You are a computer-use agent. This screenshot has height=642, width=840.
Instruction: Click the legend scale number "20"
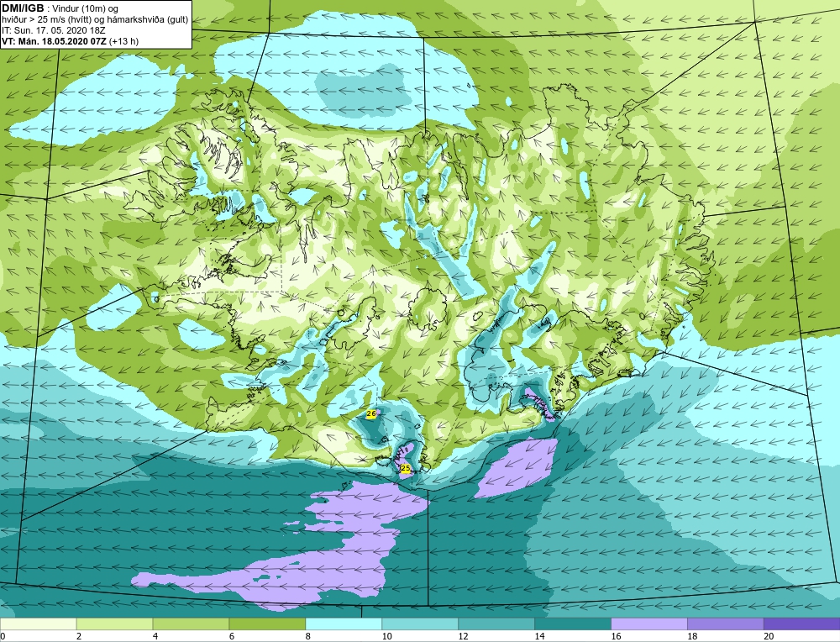pos(769,636)
